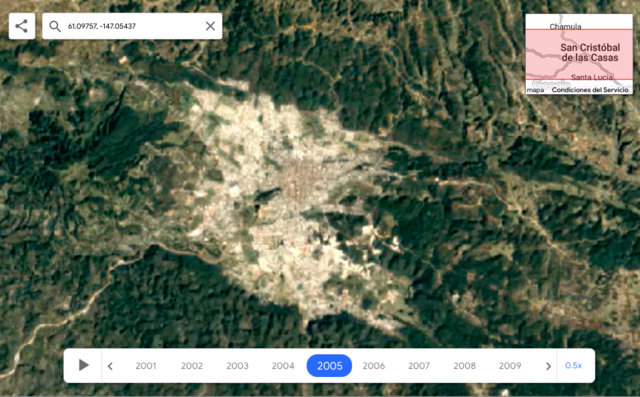Image resolution: width=640 pixels, height=397 pixels.
Task: Change the 0.5x playback speed
Action: click(573, 366)
